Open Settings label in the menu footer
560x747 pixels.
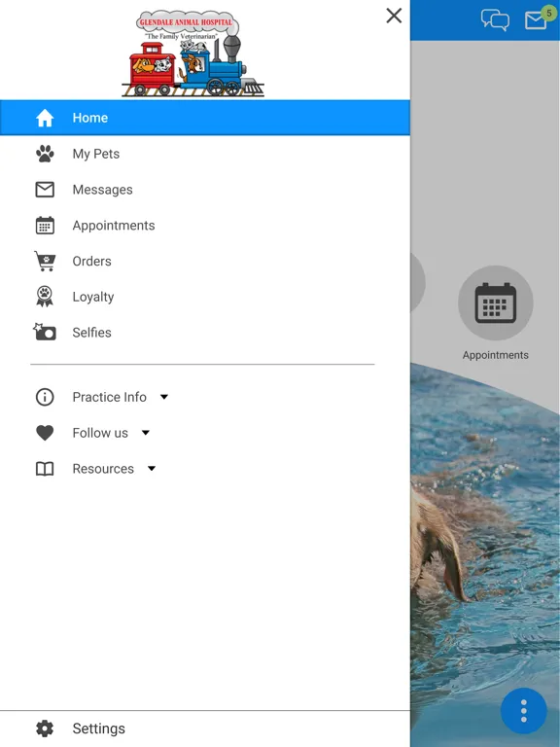click(98, 729)
